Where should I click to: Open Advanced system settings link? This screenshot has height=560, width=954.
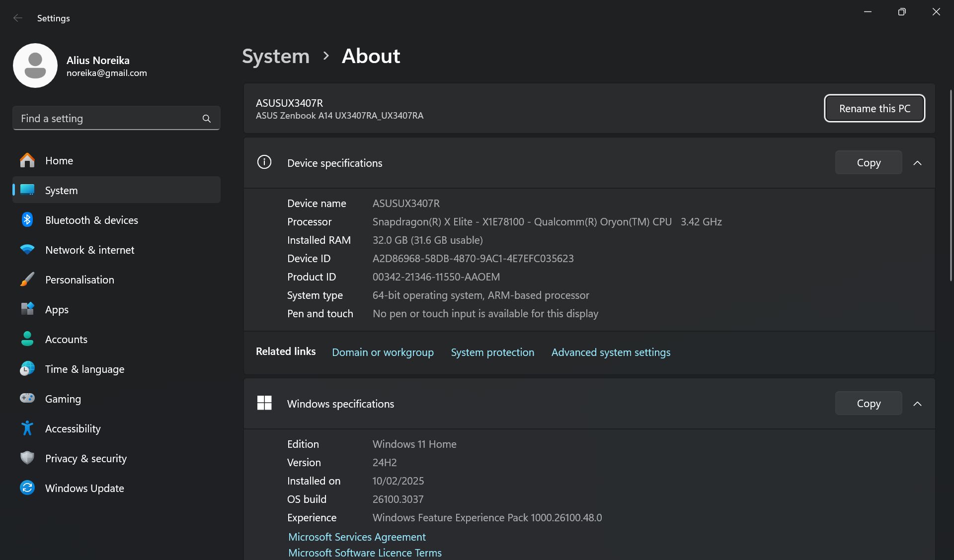(611, 352)
